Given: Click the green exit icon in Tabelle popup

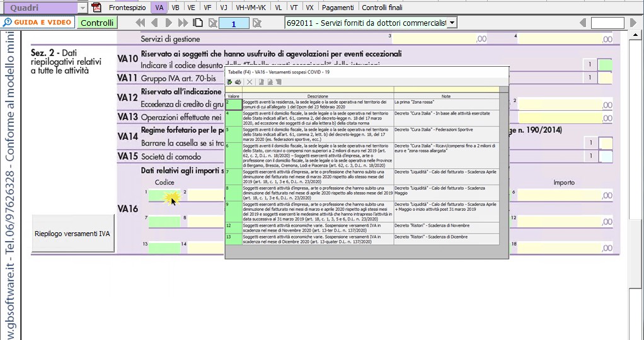Looking at the screenshot, I should click(x=229, y=82).
